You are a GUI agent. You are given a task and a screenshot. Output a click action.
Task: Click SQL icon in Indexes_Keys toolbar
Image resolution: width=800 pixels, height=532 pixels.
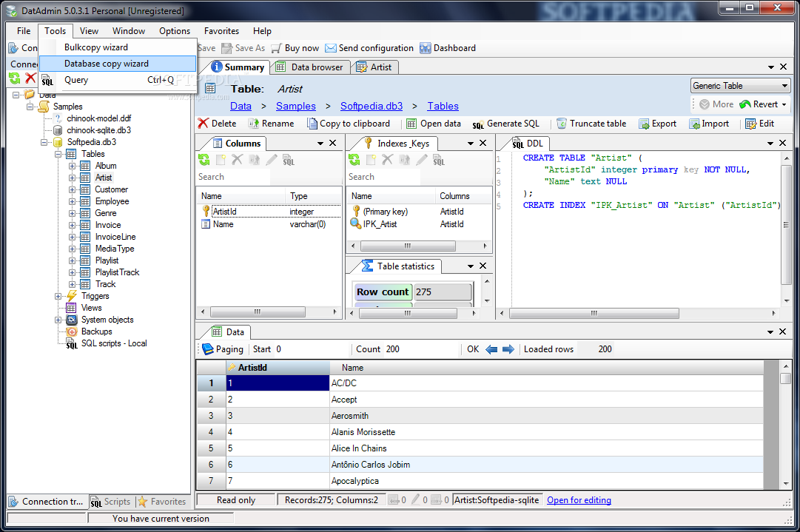tap(439, 160)
